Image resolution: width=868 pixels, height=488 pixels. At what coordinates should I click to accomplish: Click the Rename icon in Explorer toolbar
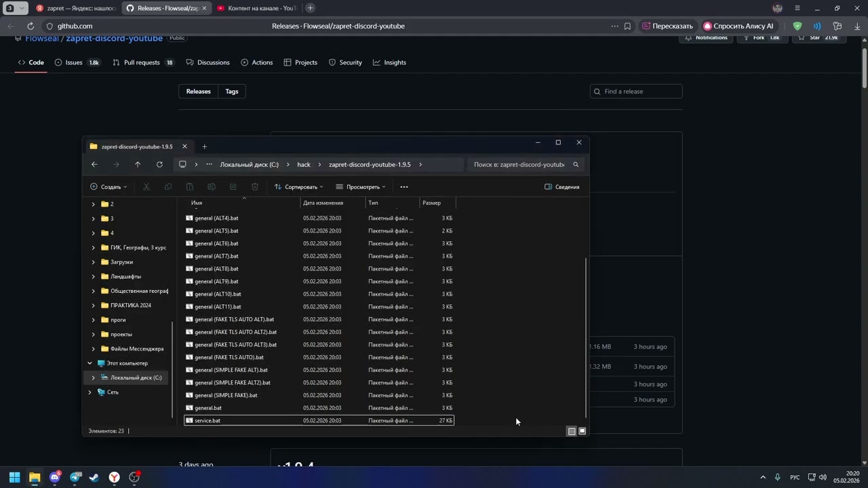pyautogui.click(x=212, y=187)
